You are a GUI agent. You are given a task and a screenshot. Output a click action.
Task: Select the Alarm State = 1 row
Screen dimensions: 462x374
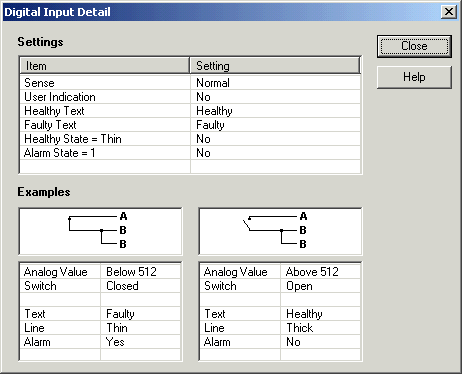[x=190, y=153]
